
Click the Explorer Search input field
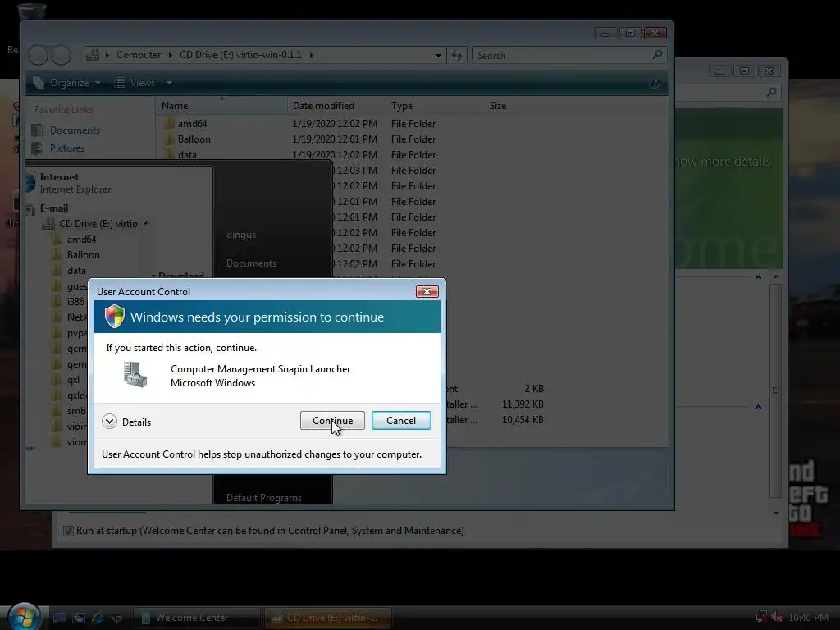tap(563, 55)
